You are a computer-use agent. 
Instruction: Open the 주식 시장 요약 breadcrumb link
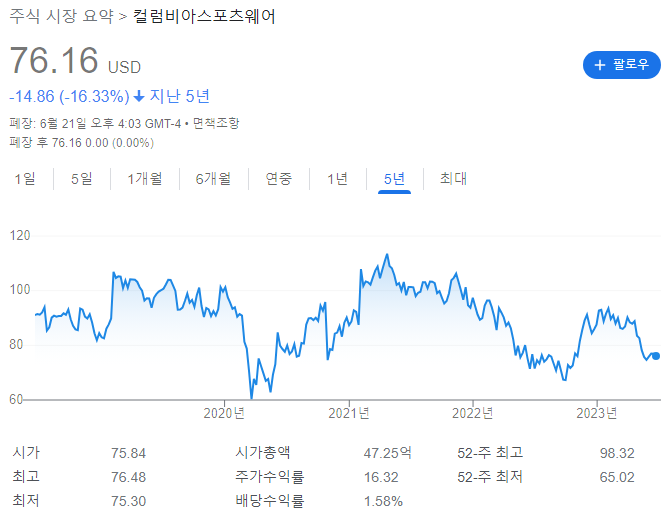[x=61, y=17]
